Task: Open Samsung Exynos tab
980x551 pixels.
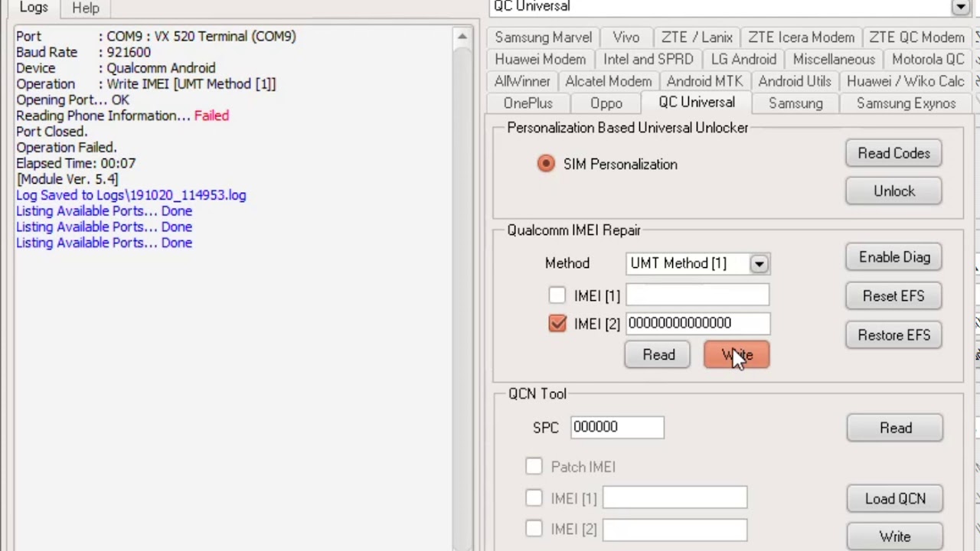Action: [906, 103]
